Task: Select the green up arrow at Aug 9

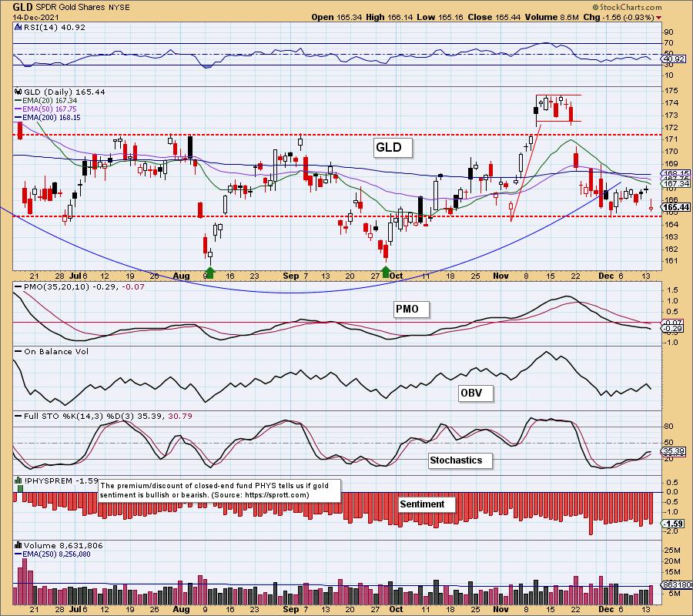Action: click(x=210, y=273)
